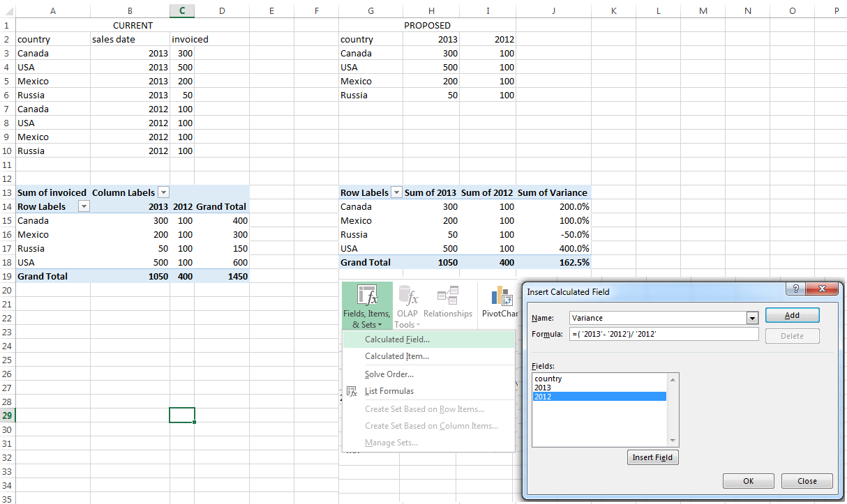
Task: Click Create Set Based on Row Items
Action: [428, 409]
